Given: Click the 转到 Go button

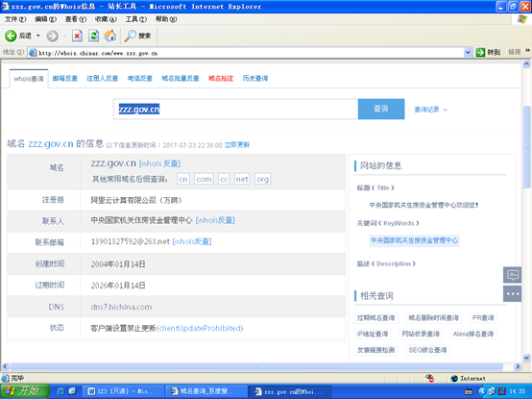Looking at the screenshot, I should coord(488,52).
